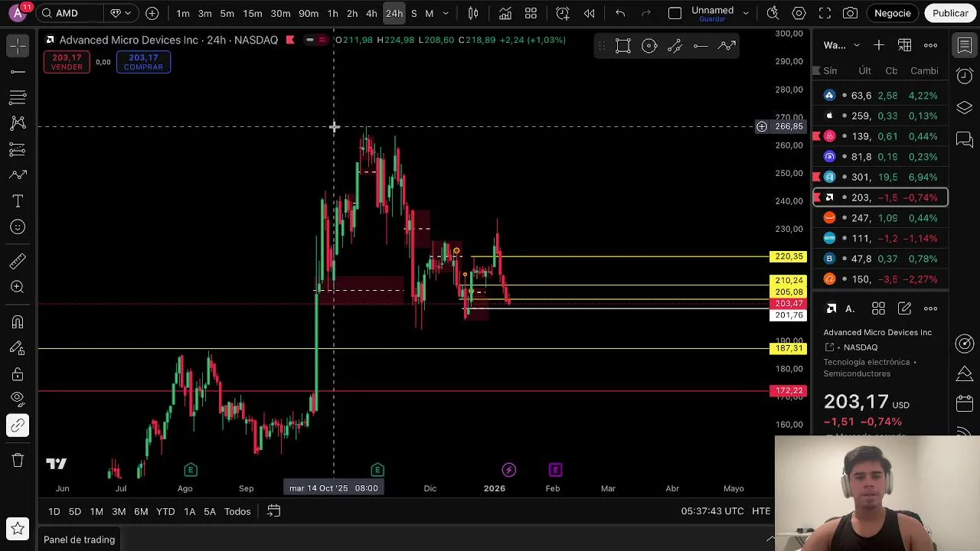
Task: Open the forecasting and measurement tools
Action: coord(18,149)
